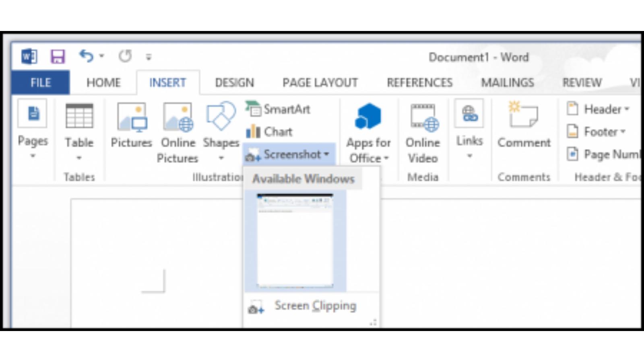Click the "Tables" group label
The height and width of the screenshot is (362, 644).
click(79, 177)
